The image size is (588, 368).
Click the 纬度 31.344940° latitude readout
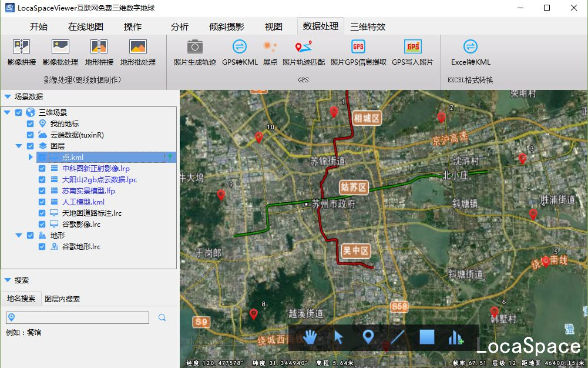(280, 363)
